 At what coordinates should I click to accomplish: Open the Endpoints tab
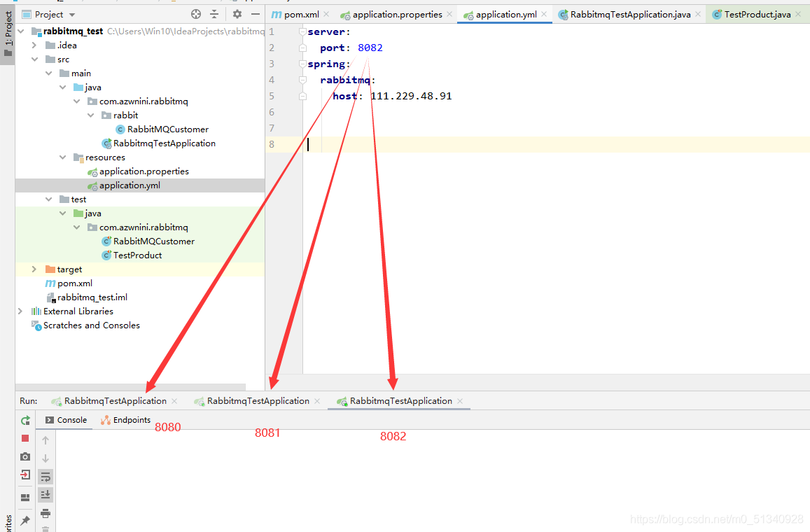coord(125,420)
